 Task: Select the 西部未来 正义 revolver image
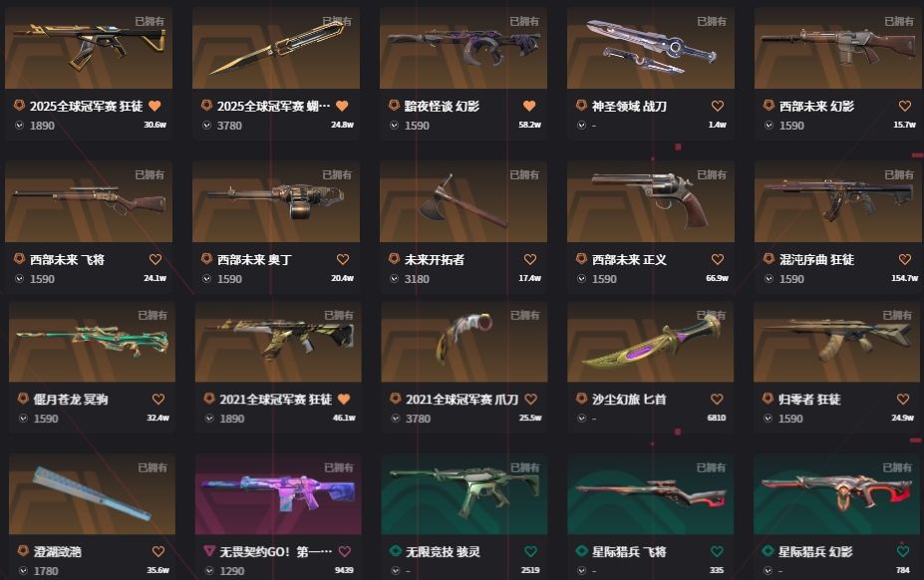pyautogui.click(x=651, y=201)
